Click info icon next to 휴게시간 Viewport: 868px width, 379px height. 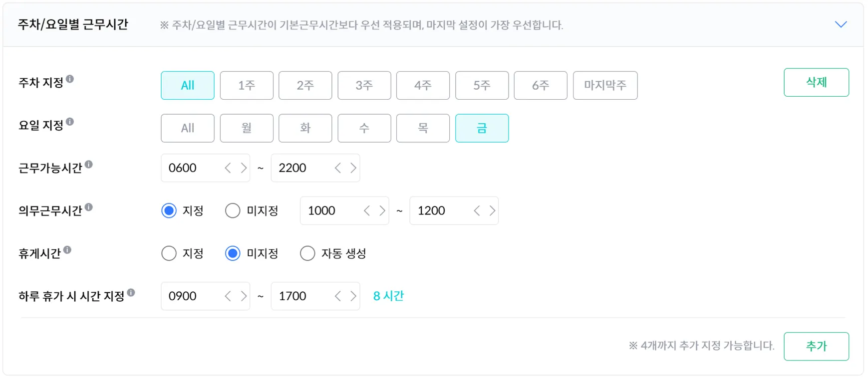[67, 250]
